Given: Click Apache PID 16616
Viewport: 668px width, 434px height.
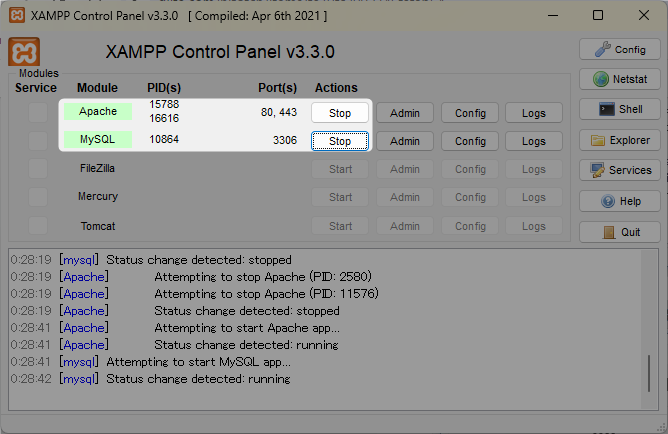Looking at the screenshot, I should pos(164,118).
